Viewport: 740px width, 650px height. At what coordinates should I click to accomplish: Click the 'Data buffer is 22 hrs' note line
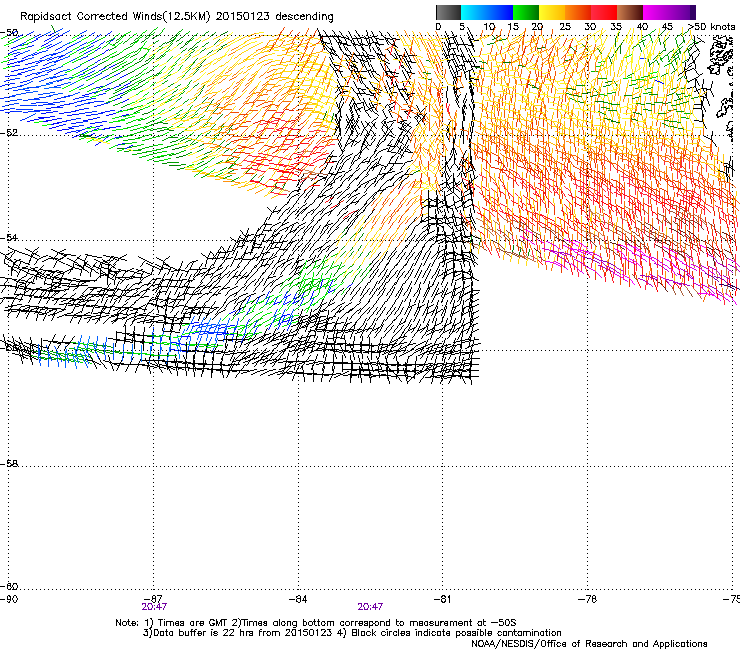click(x=352, y=633)
